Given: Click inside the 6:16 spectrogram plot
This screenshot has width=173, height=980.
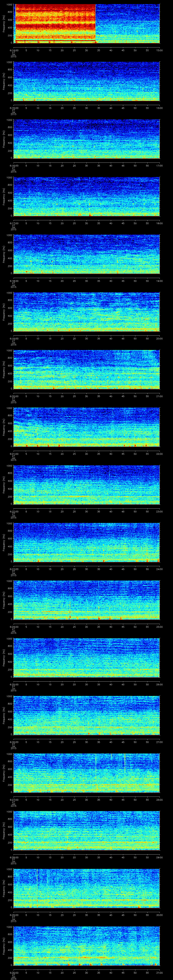Looking at the screenshot, I should tap(86, 139).
